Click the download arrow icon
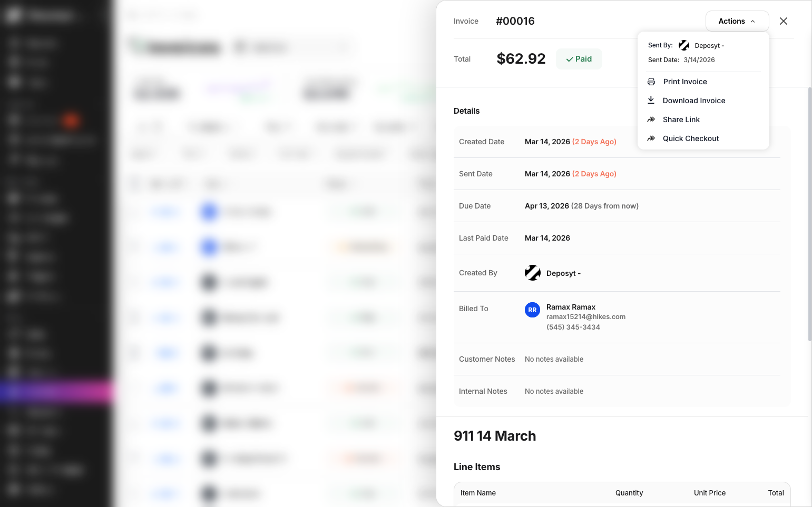This screenshot has height=507, width=812. coord(651,100)
